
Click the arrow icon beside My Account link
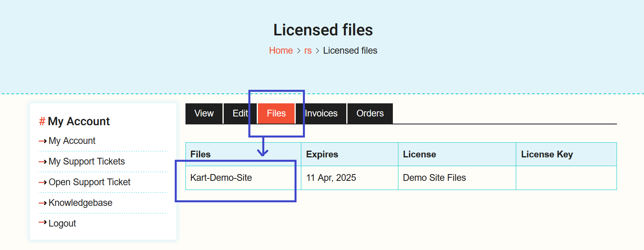pyautogui.click(x=43, y=141)
